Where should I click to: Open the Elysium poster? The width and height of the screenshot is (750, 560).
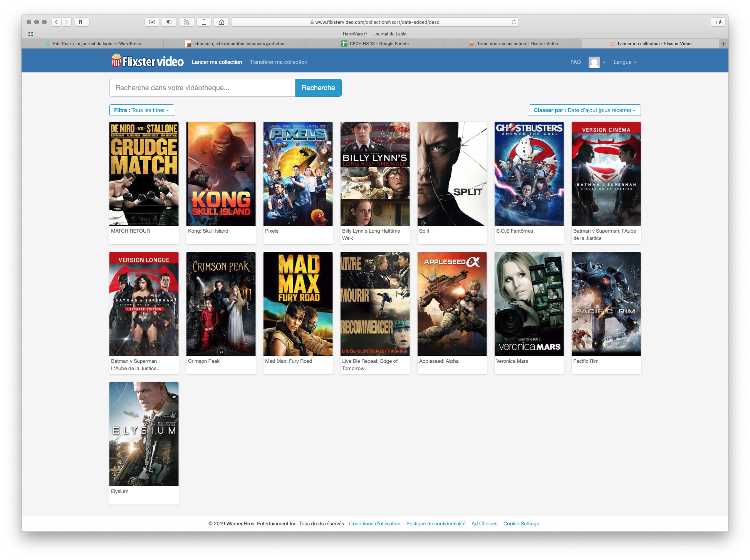tap(144, 434)
